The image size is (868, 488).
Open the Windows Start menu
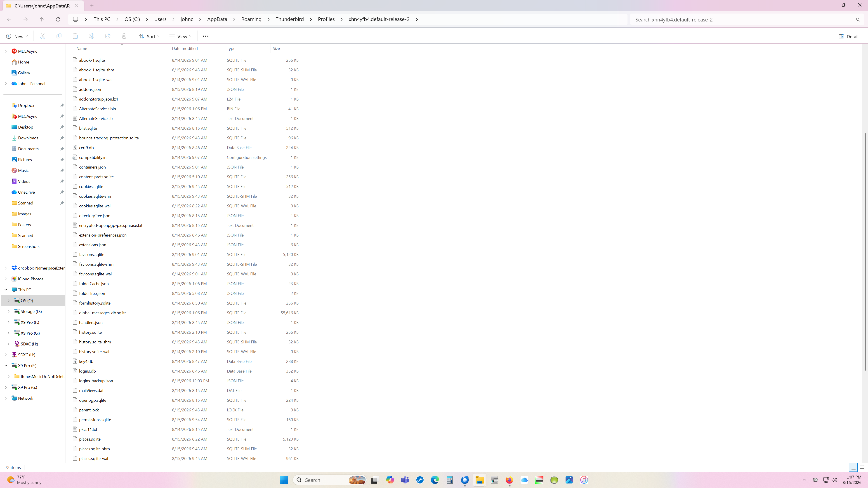284,480
